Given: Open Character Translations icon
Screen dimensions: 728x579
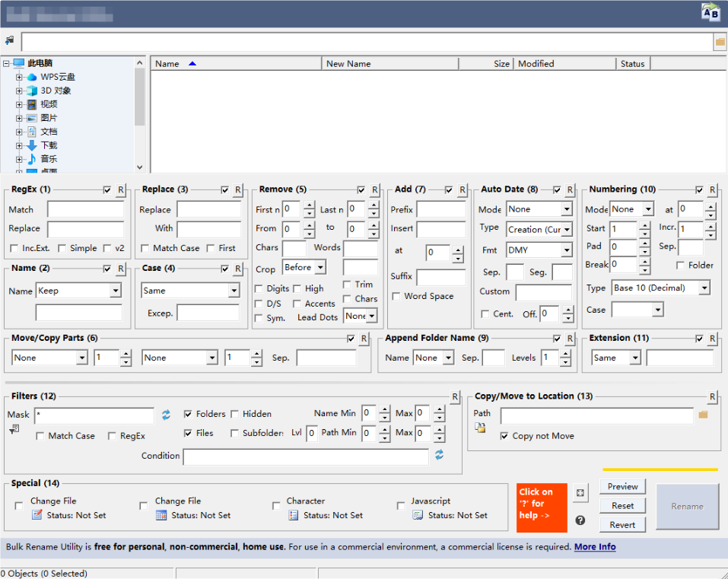Looking at the screenshot, I should click(294, 515).
